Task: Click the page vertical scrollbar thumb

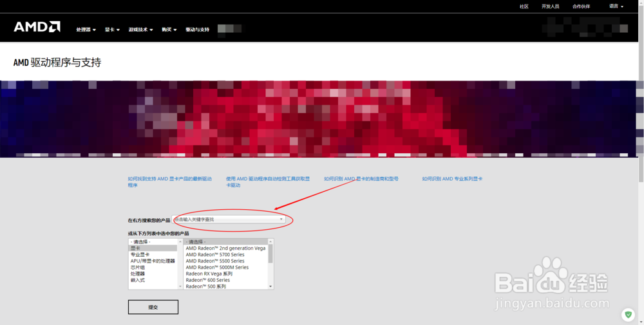Action: tap(641, 93)
